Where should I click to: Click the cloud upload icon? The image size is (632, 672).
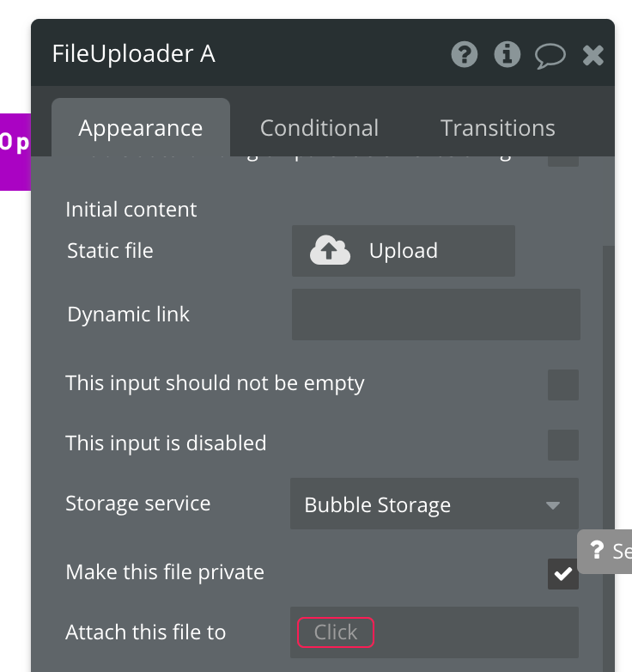330,251
